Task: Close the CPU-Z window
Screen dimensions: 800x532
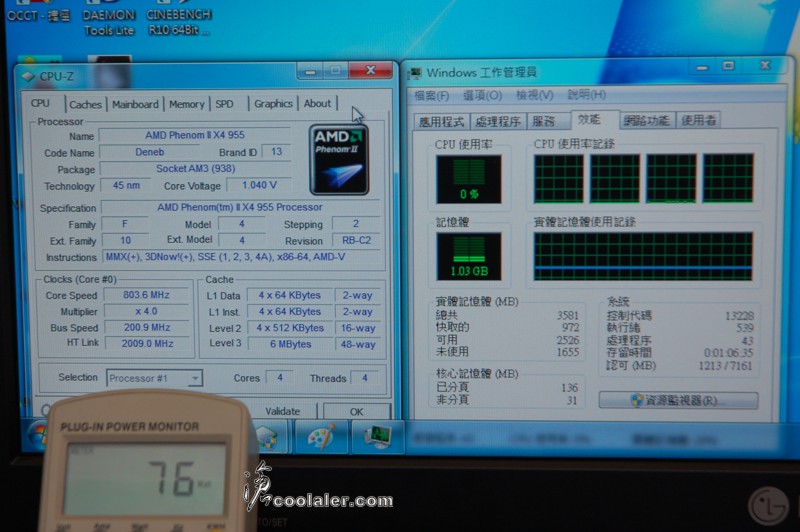Action: (371, 70)
